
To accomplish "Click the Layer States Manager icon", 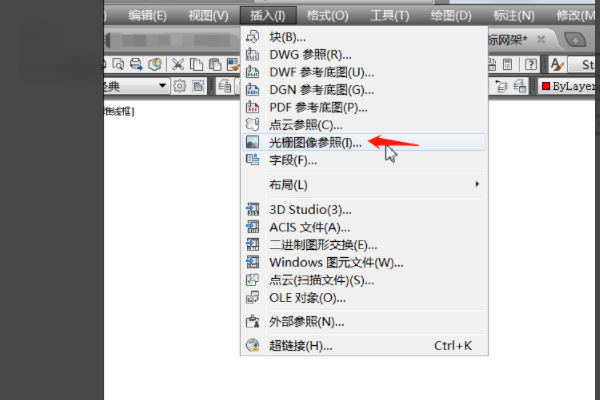I will coord(520,86).
